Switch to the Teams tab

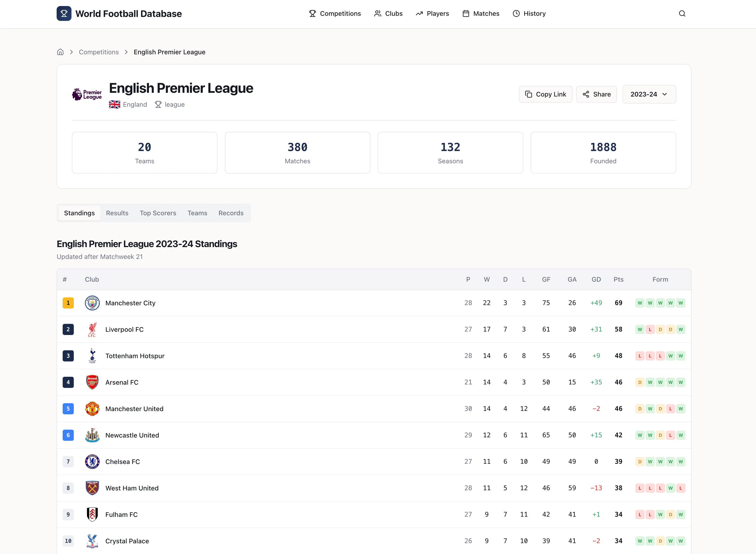197,213
